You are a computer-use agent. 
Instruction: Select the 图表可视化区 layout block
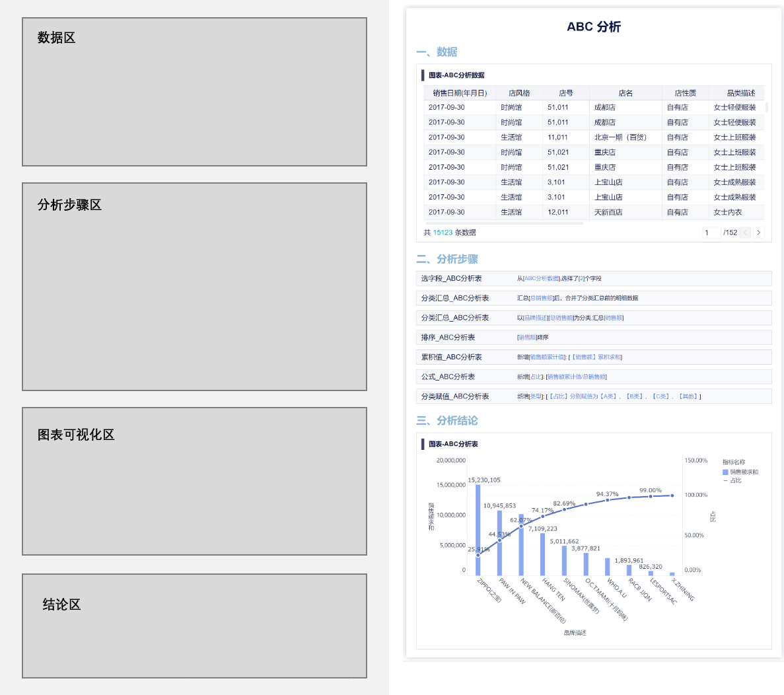point(194,481)
